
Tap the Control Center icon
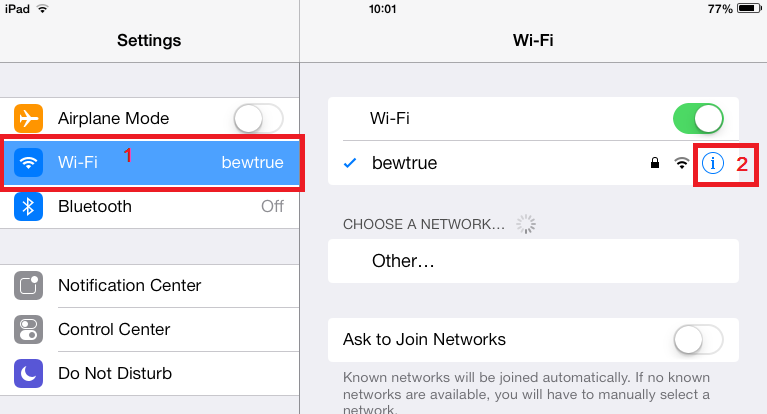pyautogui.click(x=28, y=329)
